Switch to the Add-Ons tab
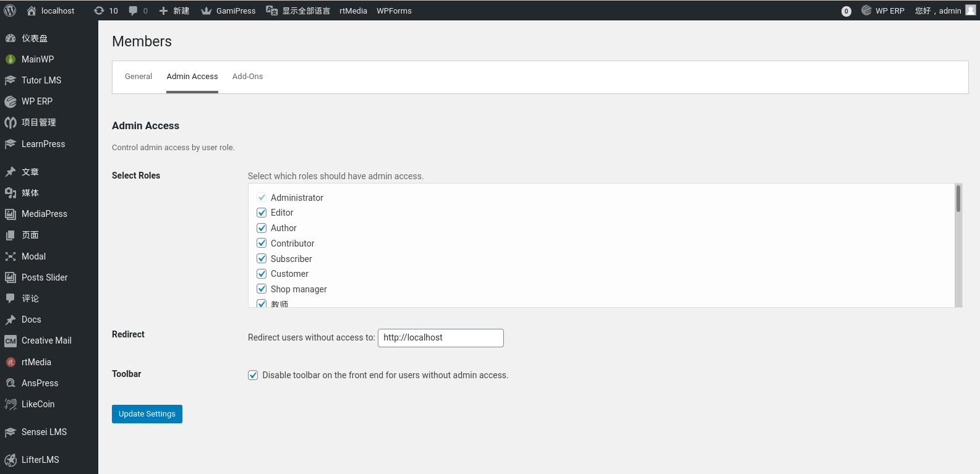The height and width of the screenshot is (474, 980). point(247,77)
